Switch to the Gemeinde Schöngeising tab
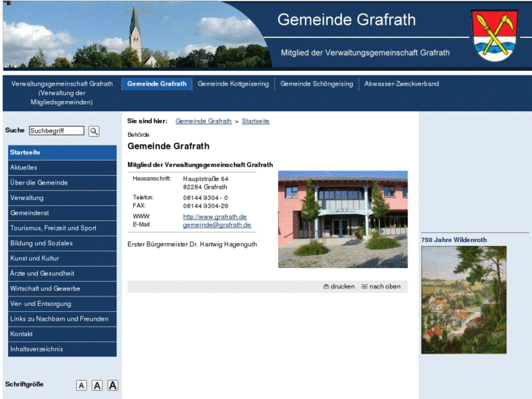The image size is (532, 399). point(317,84)
